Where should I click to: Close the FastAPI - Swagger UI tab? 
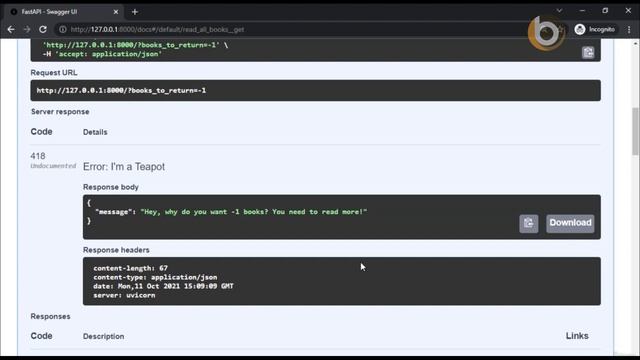(116, 12)
